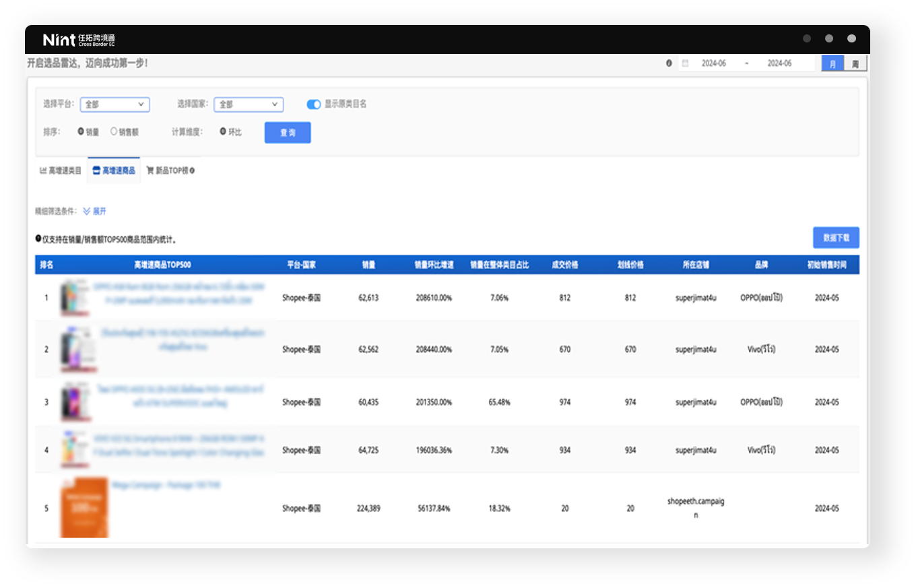Select the 环比 calculation radio button
916x588 pixels.
[223, 132]
